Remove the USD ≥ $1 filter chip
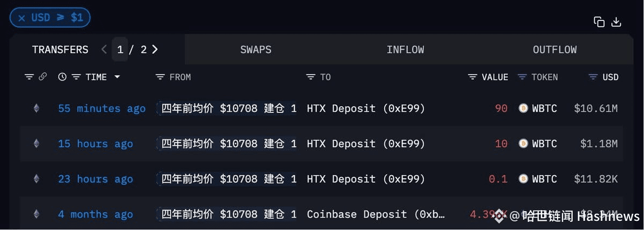 click(x=21, y=18)
